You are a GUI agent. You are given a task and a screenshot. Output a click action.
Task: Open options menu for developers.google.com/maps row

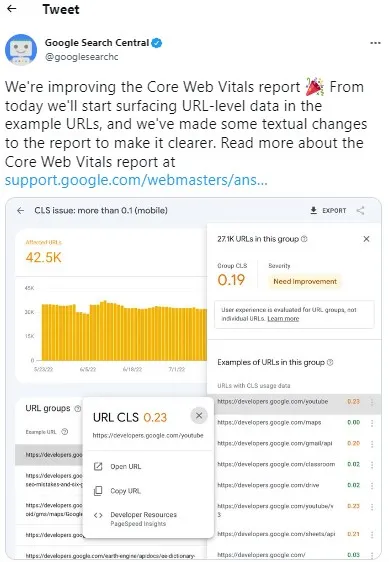(x=372, y=423)
